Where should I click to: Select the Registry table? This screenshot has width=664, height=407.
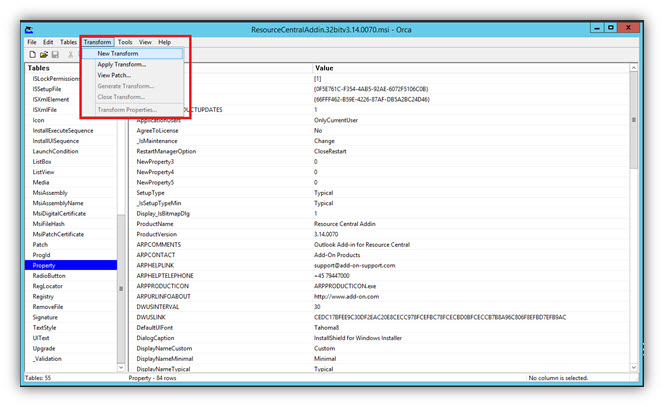[43, 296]
